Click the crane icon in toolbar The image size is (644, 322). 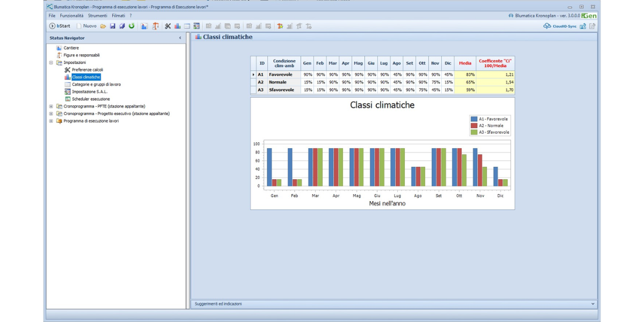156,26
